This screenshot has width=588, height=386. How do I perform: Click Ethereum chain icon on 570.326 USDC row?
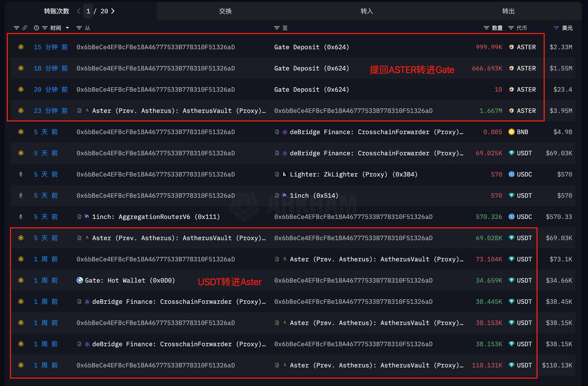[21, 217]
